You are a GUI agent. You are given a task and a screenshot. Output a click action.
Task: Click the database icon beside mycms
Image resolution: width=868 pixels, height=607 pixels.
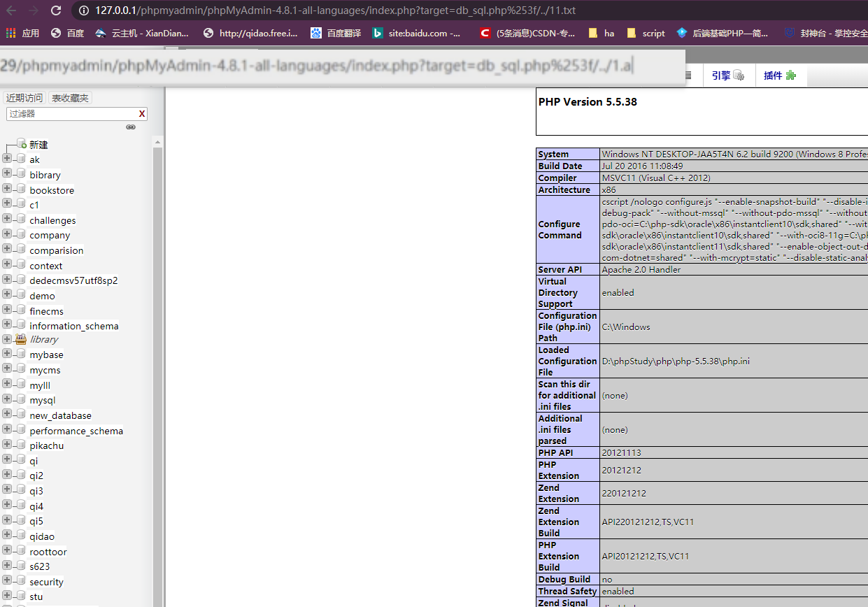(21, 369)
